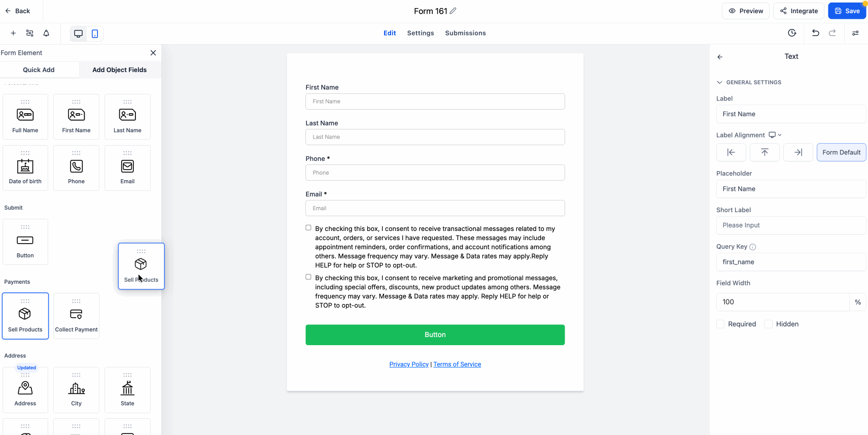
Task: Select the Date of birth element
Action: (25, 168)
